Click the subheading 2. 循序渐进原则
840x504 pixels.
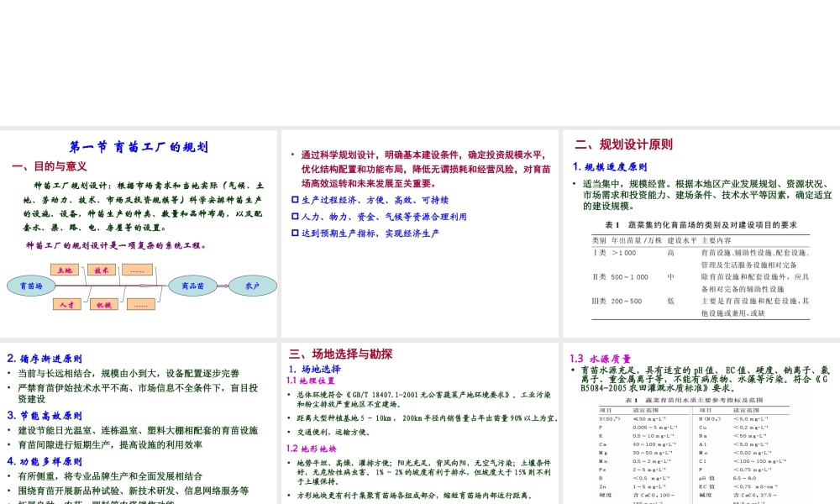click(x=45, y=359)
